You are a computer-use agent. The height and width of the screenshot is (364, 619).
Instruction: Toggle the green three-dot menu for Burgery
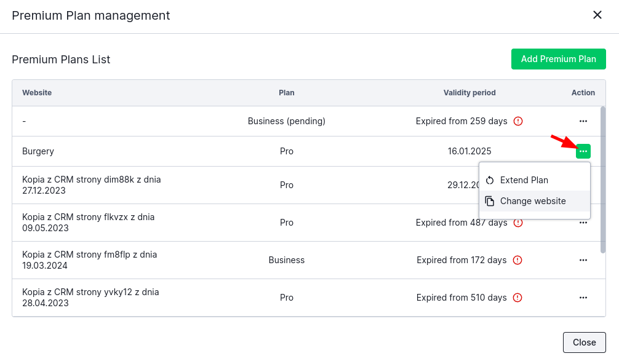click(583, 151)
